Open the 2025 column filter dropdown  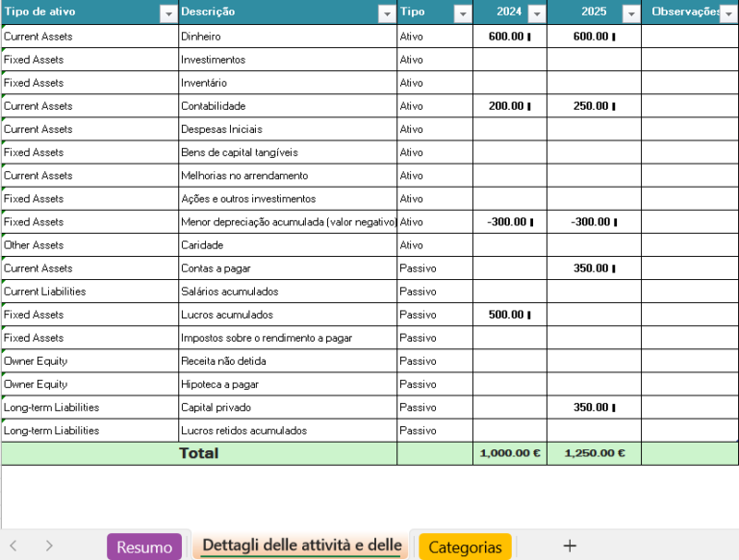click(x=631, y=14)
